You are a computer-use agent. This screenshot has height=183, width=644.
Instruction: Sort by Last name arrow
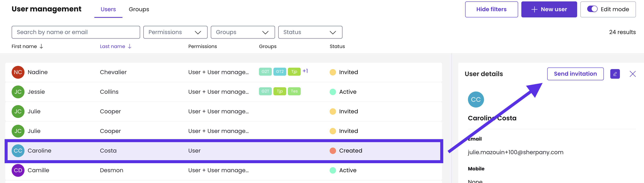point(129,46)
